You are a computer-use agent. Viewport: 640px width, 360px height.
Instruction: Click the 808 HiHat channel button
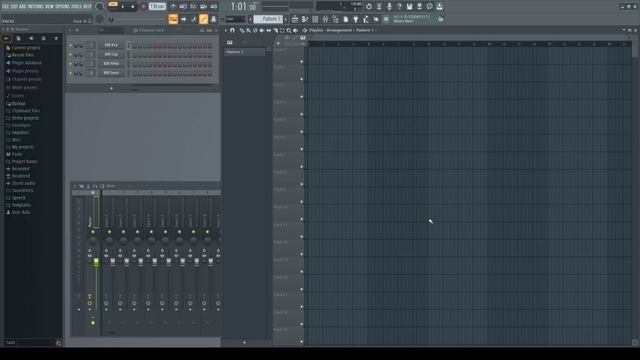click(111, 64)
